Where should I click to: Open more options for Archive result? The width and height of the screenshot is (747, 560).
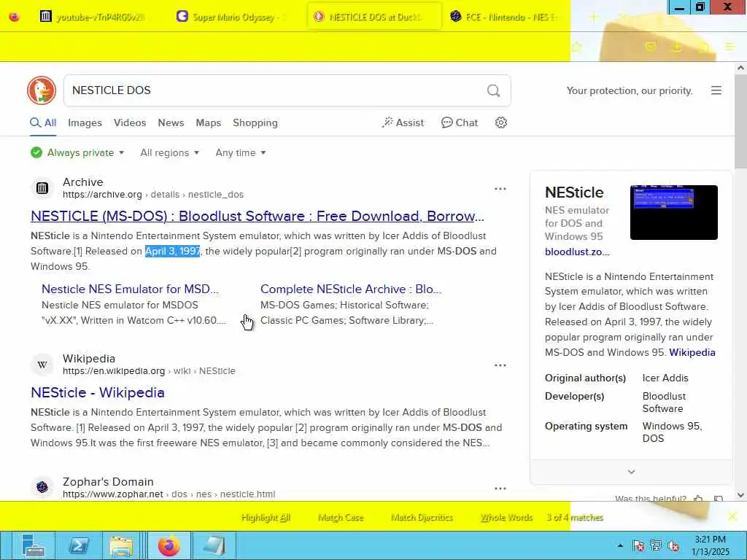click(x=500, y=189)
